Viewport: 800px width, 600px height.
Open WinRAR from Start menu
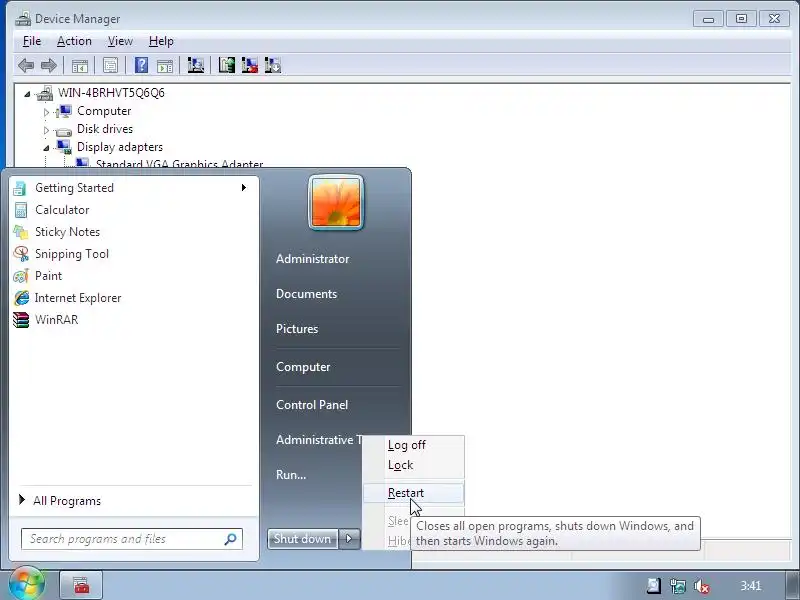pyautogui.click(x=133, y=319)
